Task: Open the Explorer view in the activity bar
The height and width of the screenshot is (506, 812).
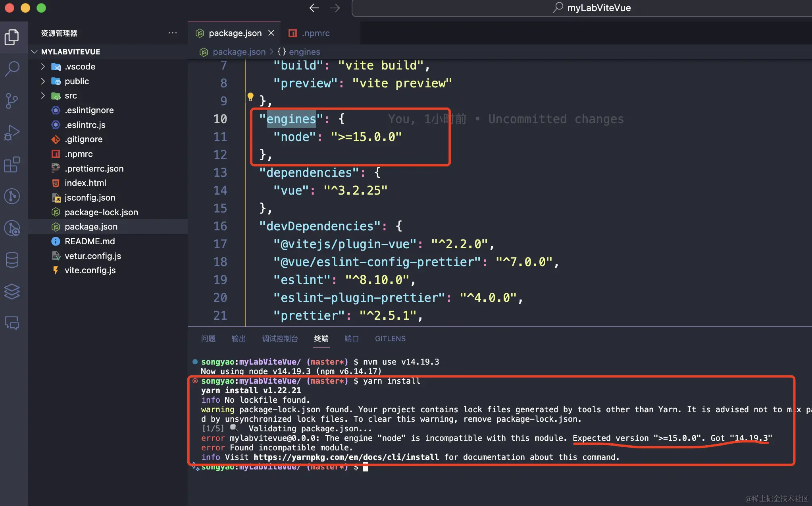Action: pos(12,37)
